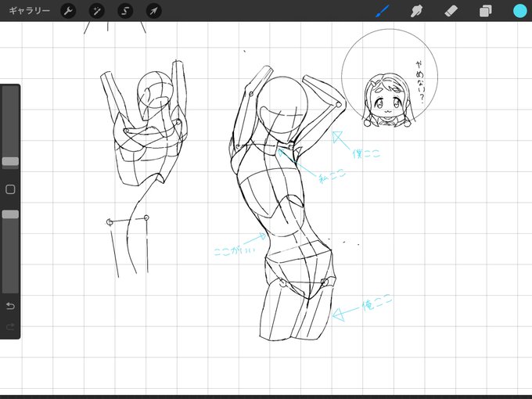The height and width of the screenshot is (399, 532).
Task: Select the Selection S tool
Action: click(125, 11)
